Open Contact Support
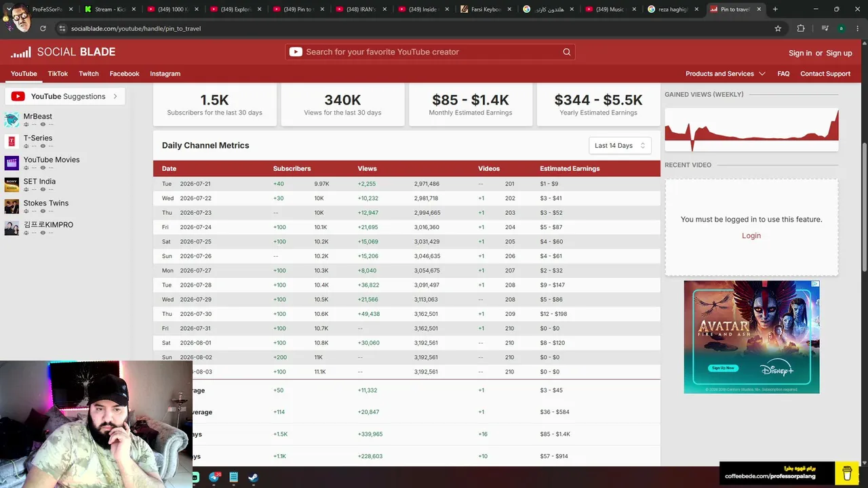Viewport: 868px width, 488px height. (x=825, y=74)
